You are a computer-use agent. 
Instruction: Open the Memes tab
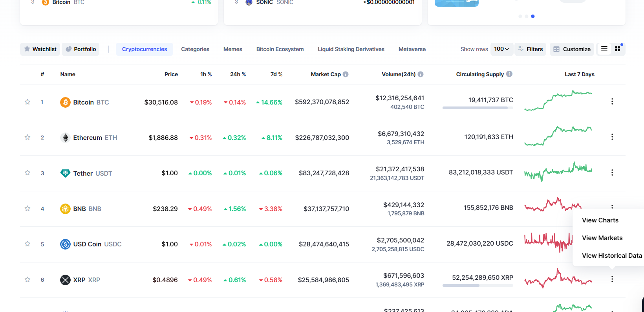coord(233,49)
